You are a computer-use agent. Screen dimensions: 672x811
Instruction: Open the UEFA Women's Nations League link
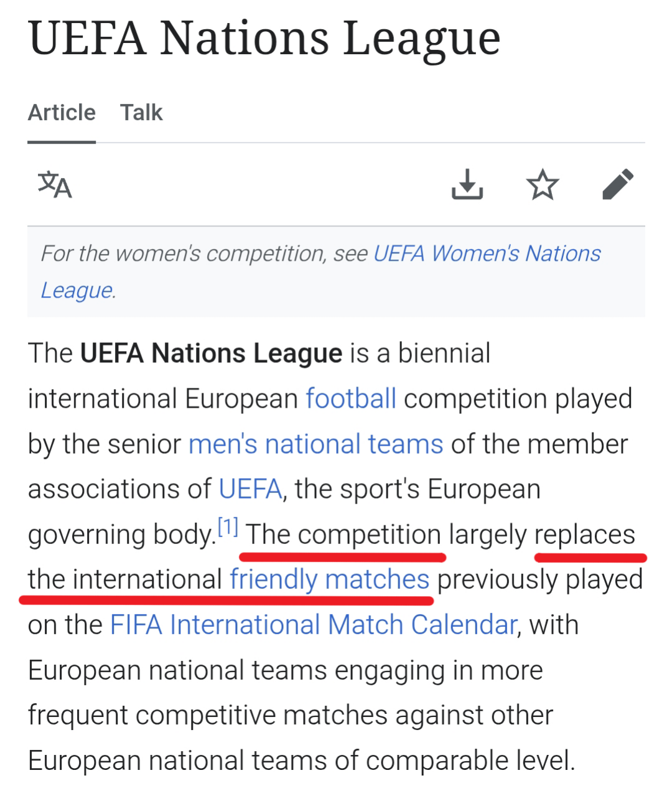click(320, 272)
